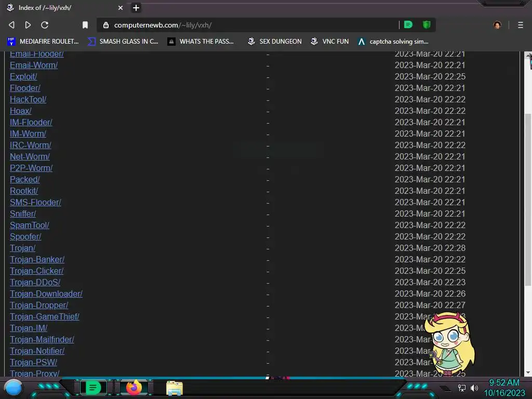Open the Trojan-Mailfinder/ directory link

42,340
